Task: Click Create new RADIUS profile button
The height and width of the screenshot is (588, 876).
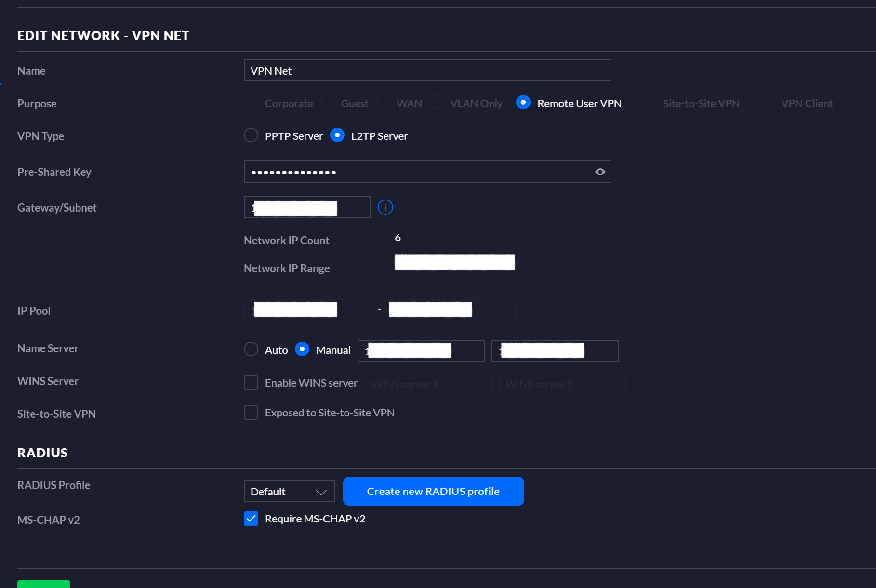Action: 433,491
